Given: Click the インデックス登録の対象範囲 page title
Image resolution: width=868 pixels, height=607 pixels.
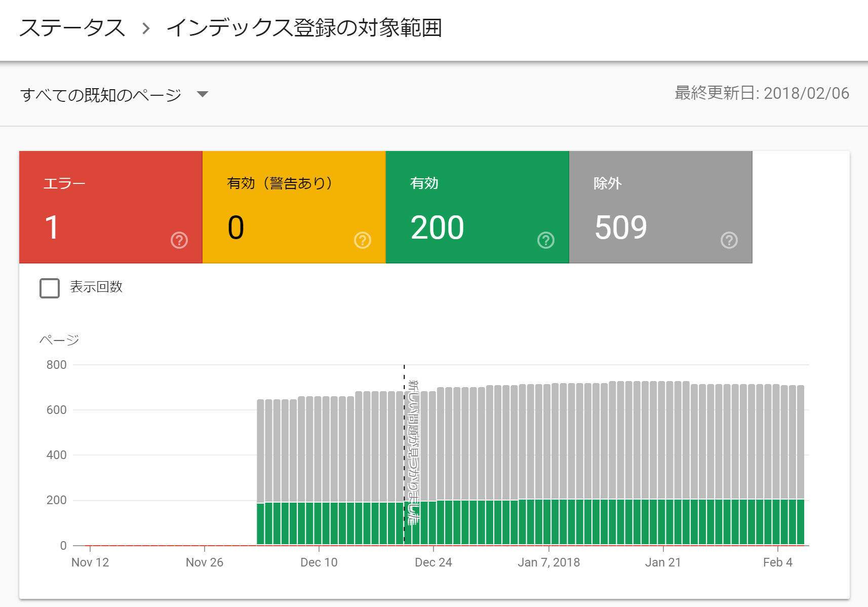Looking at the screenshot, I should point(304,27).
